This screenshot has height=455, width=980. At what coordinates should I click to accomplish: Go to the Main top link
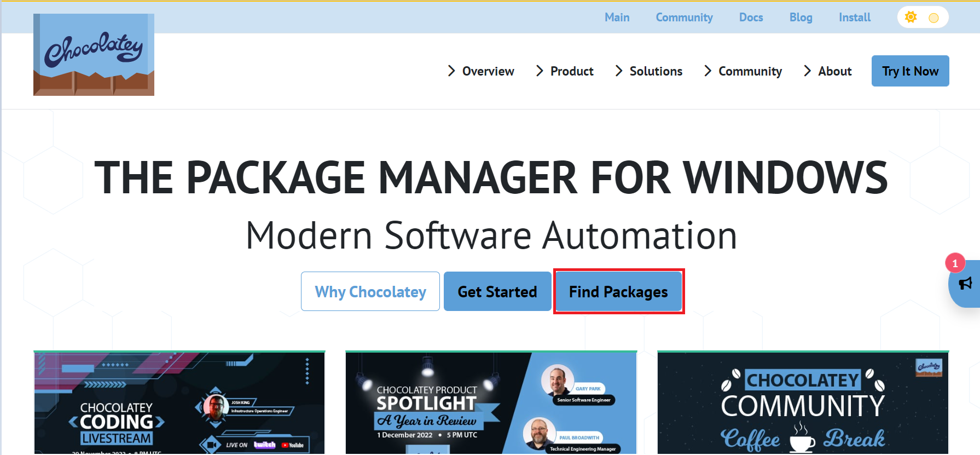point(617,18)
